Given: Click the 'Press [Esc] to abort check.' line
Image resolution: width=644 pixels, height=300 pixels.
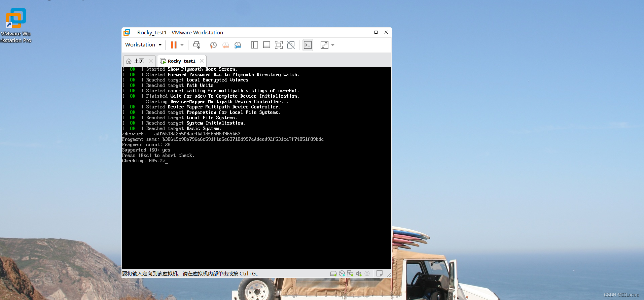Looking at the screenshot, I should tap(158, 156).
